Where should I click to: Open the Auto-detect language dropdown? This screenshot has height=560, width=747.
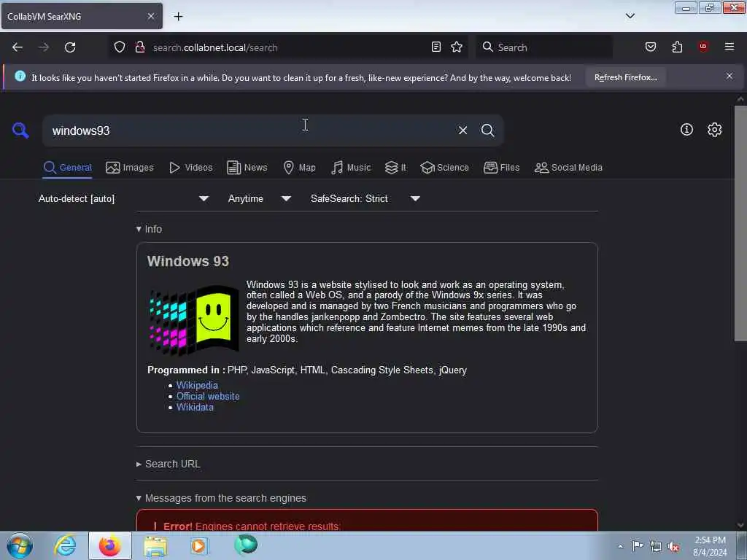pos(123,198)
